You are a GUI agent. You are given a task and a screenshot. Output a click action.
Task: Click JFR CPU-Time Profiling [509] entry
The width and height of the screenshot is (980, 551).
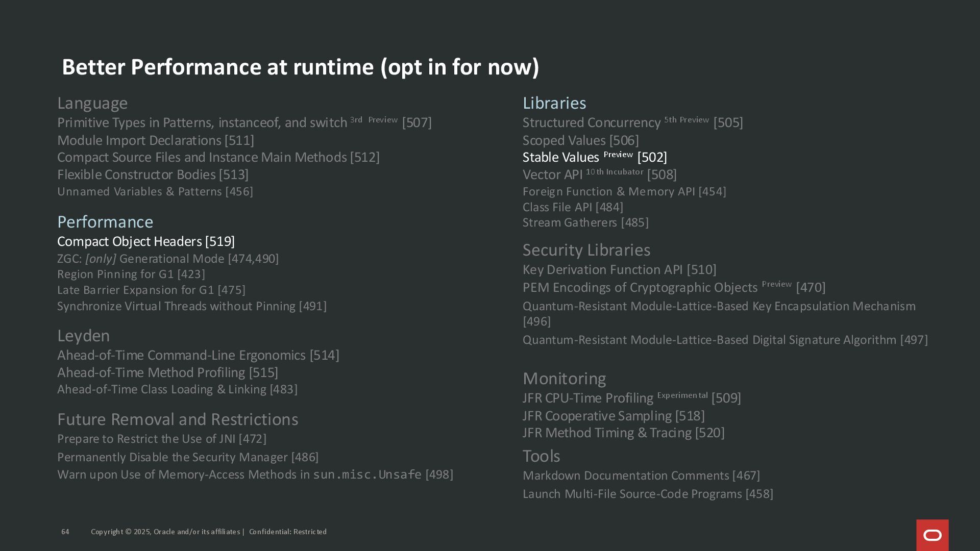pyautogui.click(x=631, y=398)
